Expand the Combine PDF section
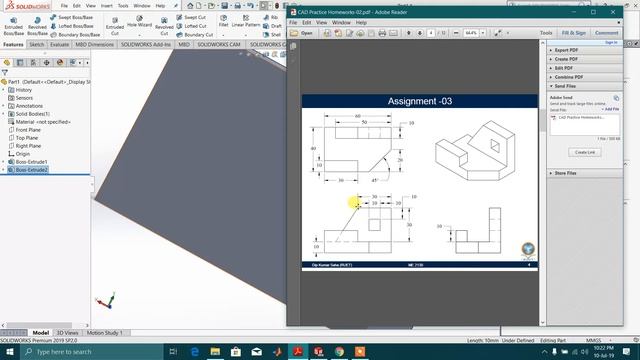Image resolution: width=640 pixels, height=360 pixels. pos(584,77)
